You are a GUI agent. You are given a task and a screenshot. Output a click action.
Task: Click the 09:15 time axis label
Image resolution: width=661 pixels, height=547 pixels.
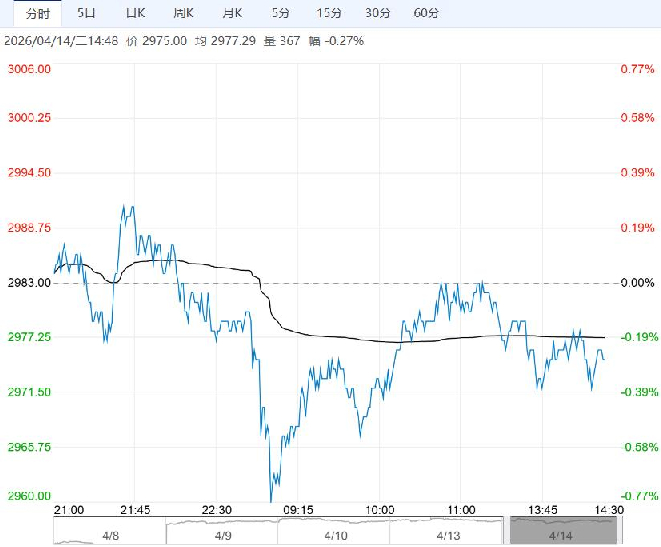pyautogui.click(x=298, y=509)
